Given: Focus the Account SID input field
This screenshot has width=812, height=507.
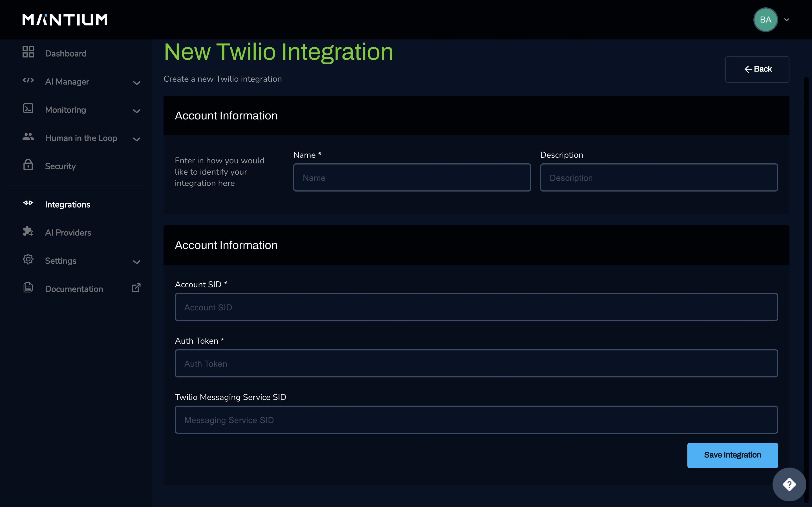Looking at the screenshot, I should coord(476,307).
